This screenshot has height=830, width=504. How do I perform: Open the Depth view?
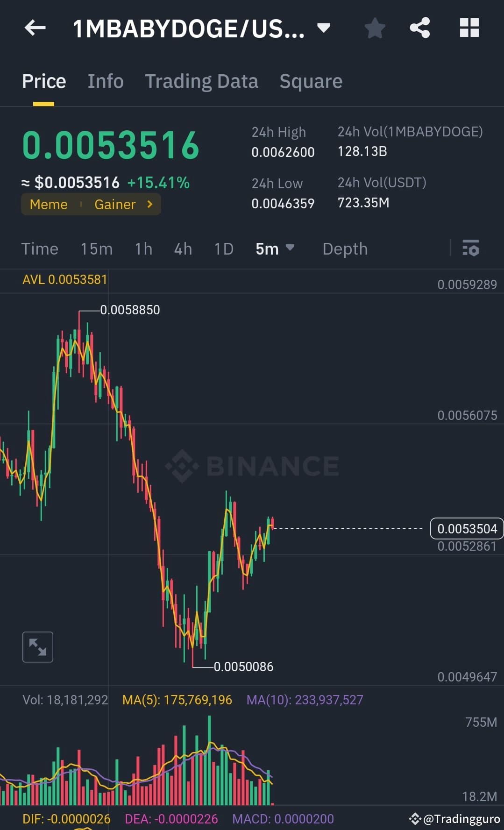point(345,249)
